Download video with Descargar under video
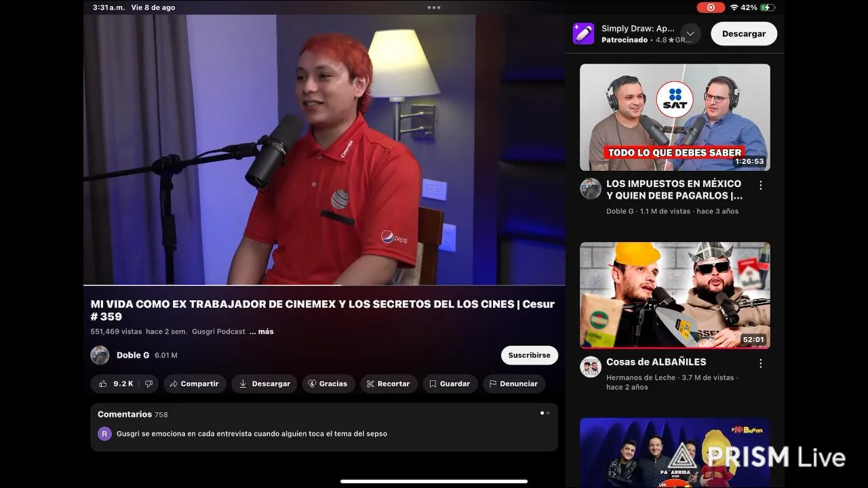 coord(264,384)
